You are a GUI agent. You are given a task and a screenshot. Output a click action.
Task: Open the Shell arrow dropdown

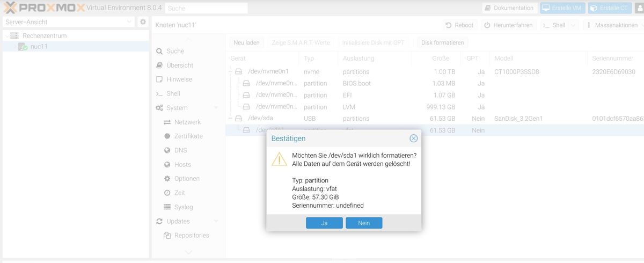[x=573, y=25]
